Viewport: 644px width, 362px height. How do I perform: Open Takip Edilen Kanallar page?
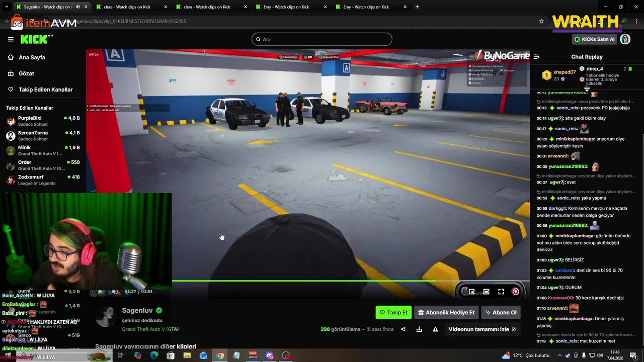(45, 89)
